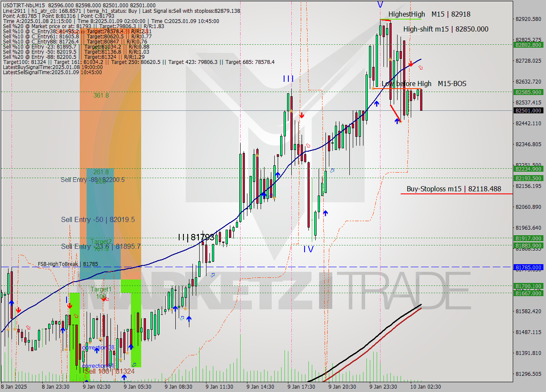The width and height of the screenshot is (546, 392).
Task: Click the Sell Entry -88 | 82200.5 label
Action: click(93, 180)
